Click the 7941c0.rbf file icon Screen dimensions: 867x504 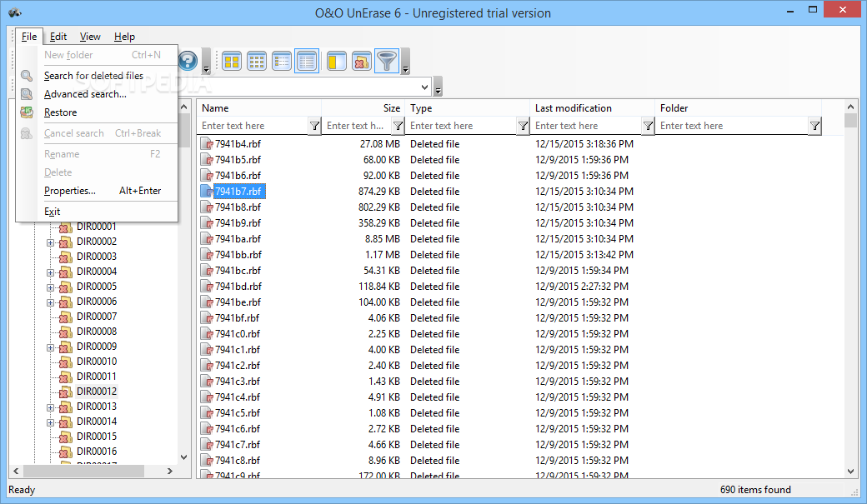tap(208, 334)
